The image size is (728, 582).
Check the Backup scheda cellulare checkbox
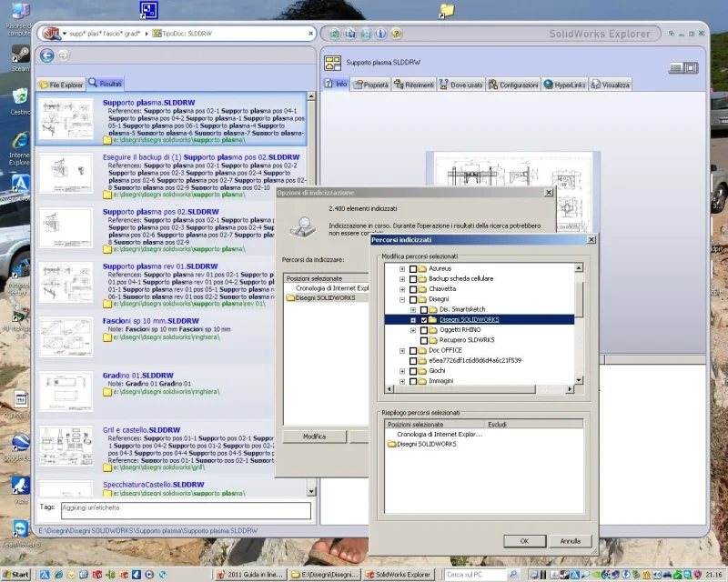[413, 279]
